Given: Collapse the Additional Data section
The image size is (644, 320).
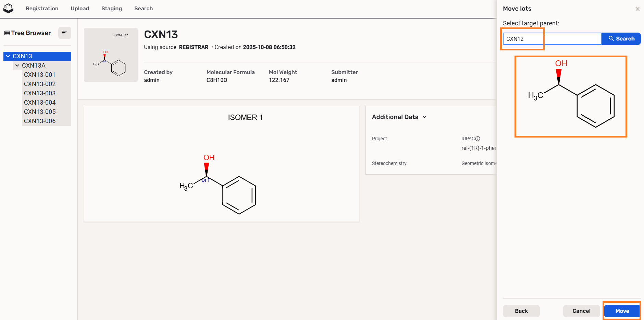Looking at the screenshot, I should tap(424, 117).
